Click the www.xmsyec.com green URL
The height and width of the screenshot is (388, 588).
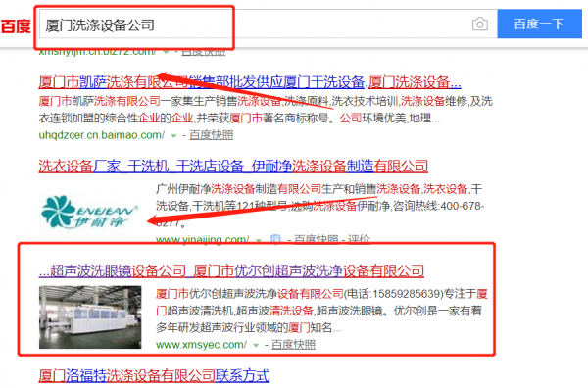pyautogui.click(x=201, y=345)
